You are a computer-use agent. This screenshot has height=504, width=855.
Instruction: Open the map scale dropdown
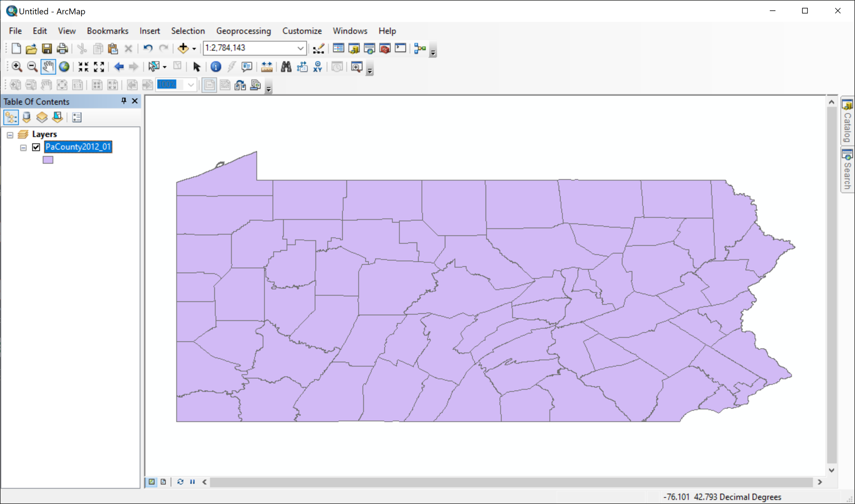(300, 48)
